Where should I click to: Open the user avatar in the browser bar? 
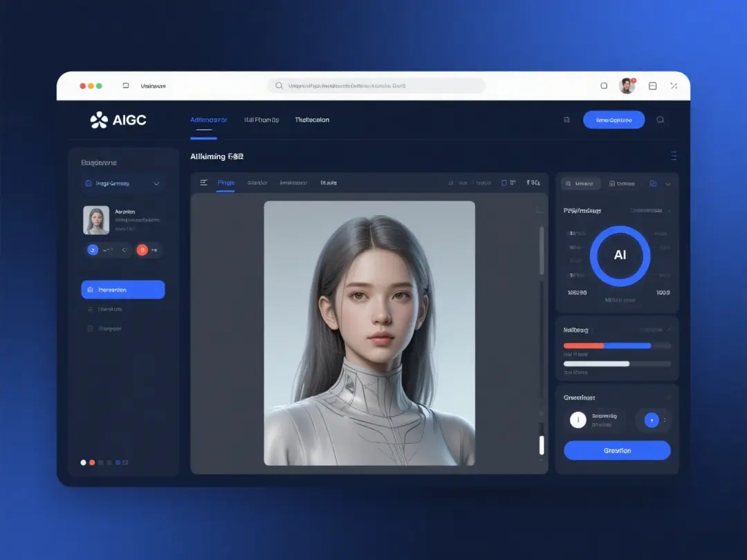tap(627, 86)
